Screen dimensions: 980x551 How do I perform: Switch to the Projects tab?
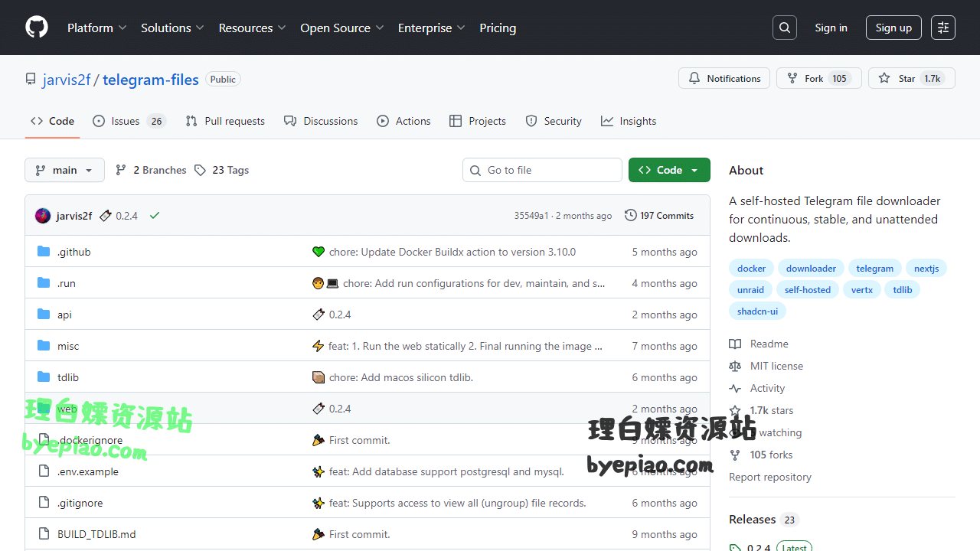click(478, 121)
